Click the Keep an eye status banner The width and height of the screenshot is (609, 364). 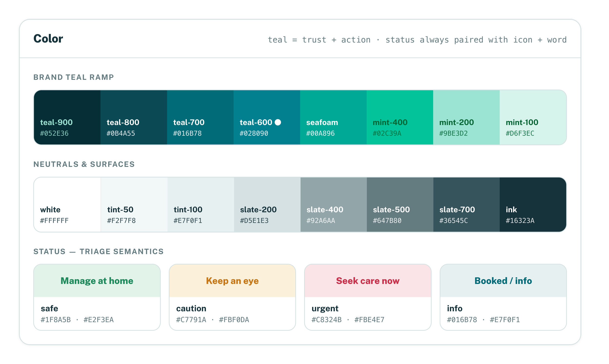pyautogui.click(x=232, y=281)
